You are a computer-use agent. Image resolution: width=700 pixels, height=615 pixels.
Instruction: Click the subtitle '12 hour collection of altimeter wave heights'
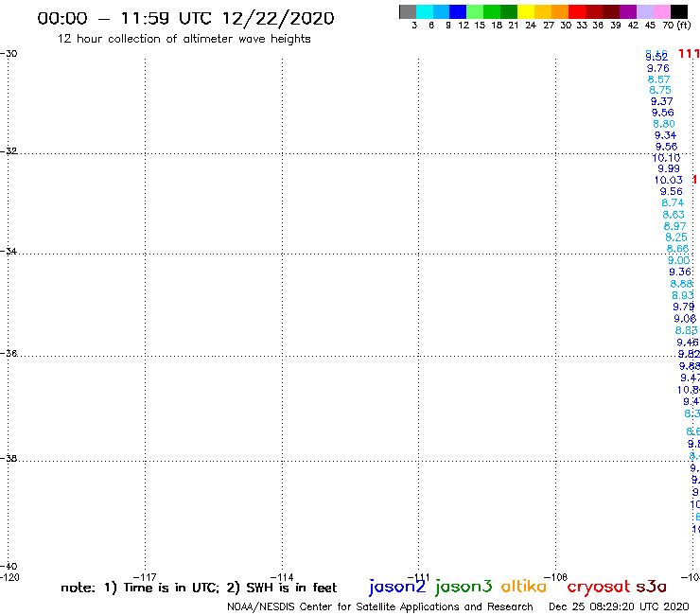coord(184,39)
